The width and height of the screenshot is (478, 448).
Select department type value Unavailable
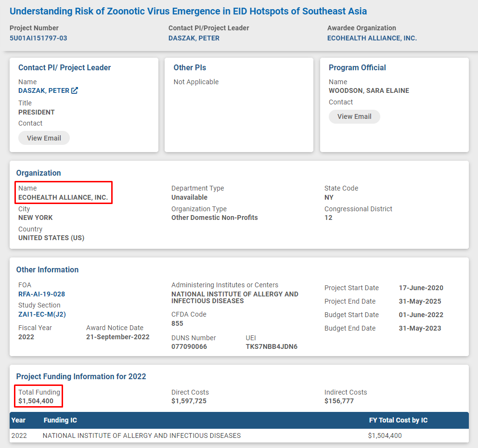(x=189, y=197)
